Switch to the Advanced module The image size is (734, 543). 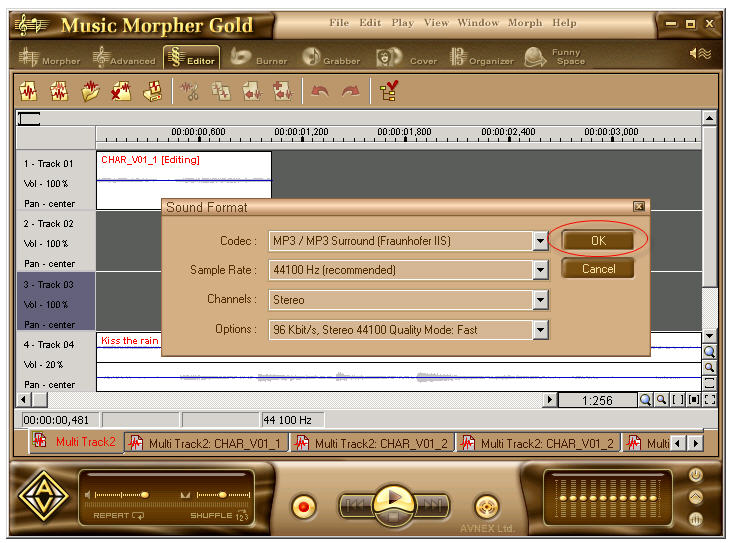[x=124, y=58]
